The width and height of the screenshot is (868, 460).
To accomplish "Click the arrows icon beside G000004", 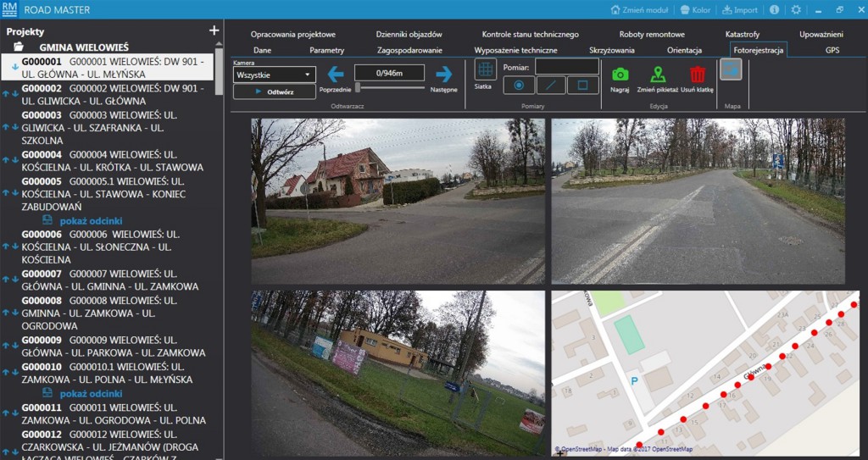I will point(10,160).
